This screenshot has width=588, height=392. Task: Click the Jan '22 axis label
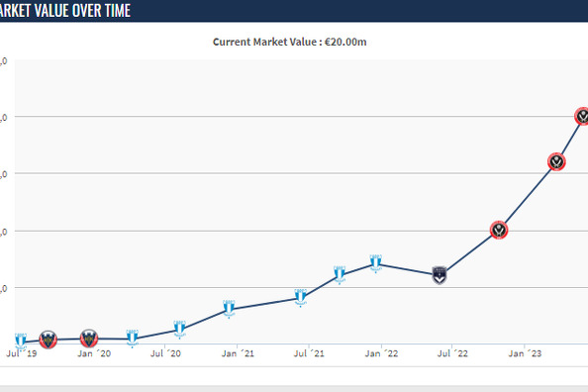click(x=381, y=353)
